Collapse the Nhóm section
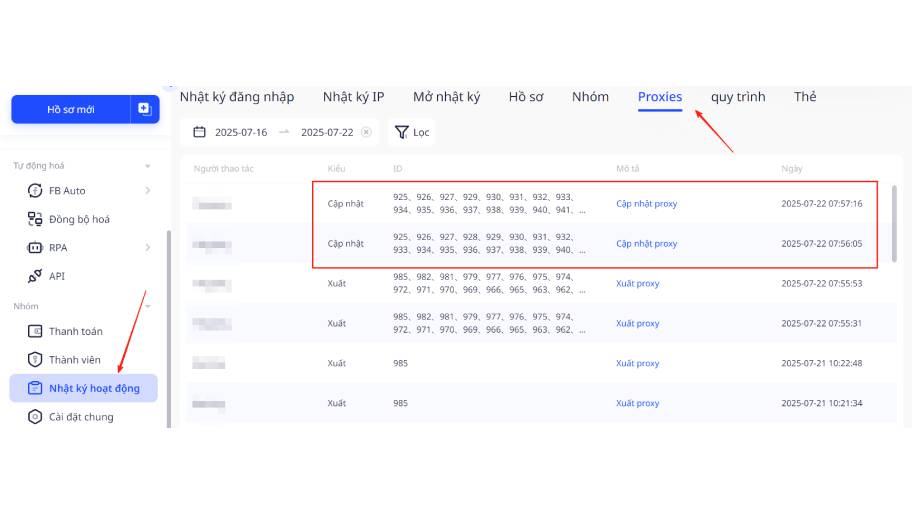Image resolution: width=912 pixels, height=513 pixels. coord(148,307)
